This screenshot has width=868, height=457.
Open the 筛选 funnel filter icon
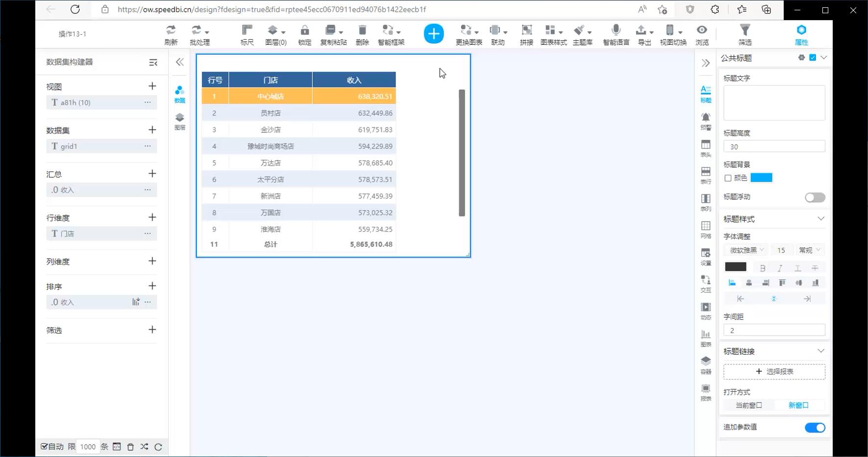[x=744, y=30]
